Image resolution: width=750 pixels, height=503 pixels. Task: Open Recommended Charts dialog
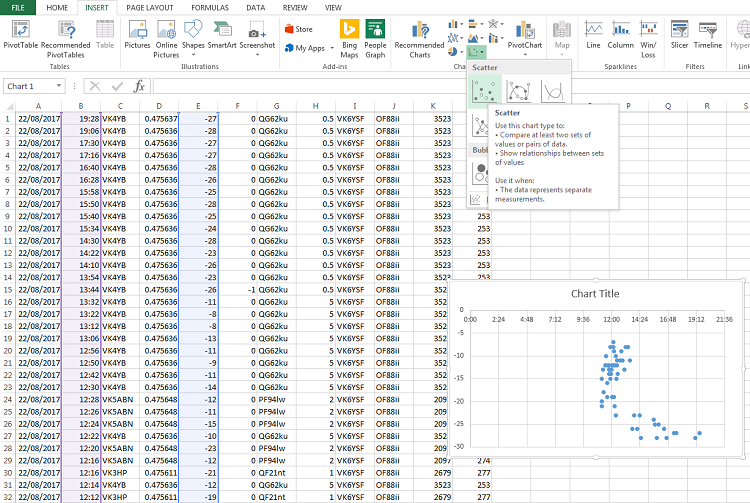click(x=419, y=37)
